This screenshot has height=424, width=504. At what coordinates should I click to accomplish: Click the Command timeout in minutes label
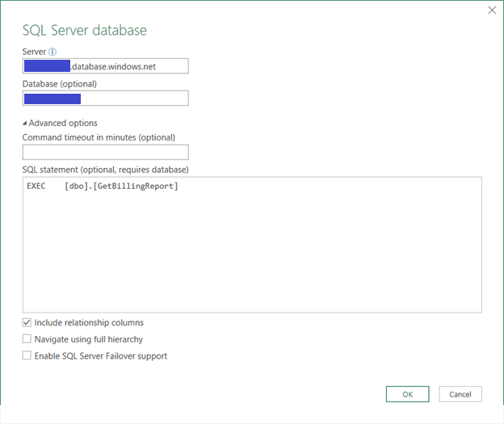tap(99, 137)
